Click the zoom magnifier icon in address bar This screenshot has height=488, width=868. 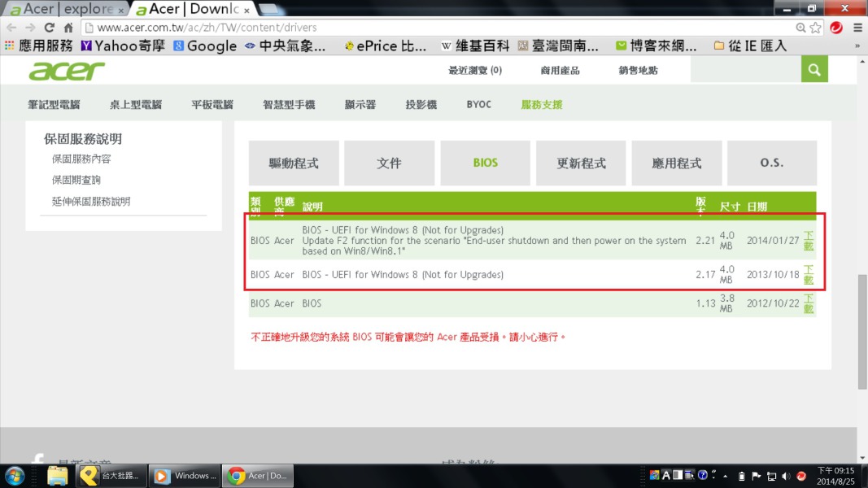pos(800,28)
